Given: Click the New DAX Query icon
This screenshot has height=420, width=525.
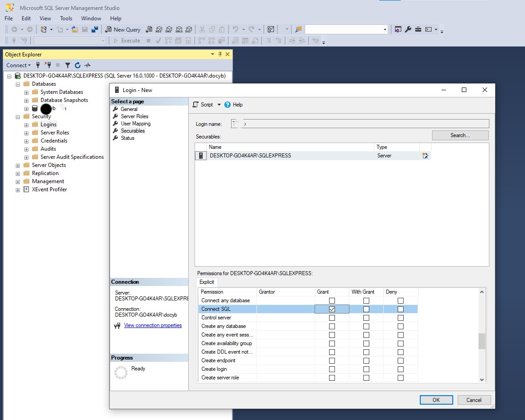Looking at the screenshot, I should tap(189, 29).
